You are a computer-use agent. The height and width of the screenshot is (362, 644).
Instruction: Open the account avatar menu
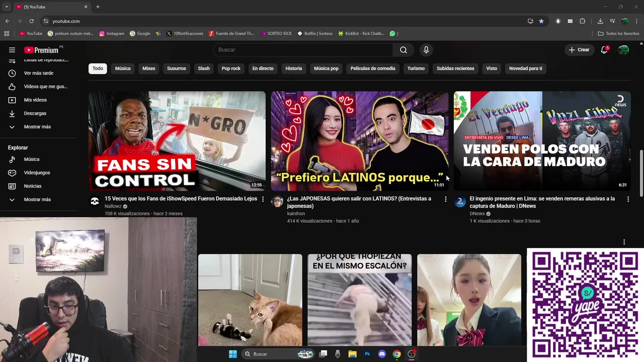click(x=623, y=50)
